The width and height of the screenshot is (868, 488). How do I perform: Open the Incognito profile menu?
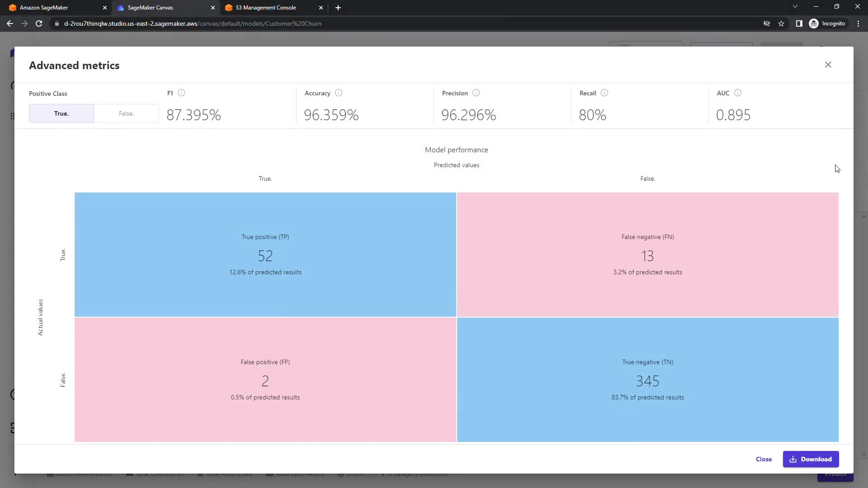[827, 23]
